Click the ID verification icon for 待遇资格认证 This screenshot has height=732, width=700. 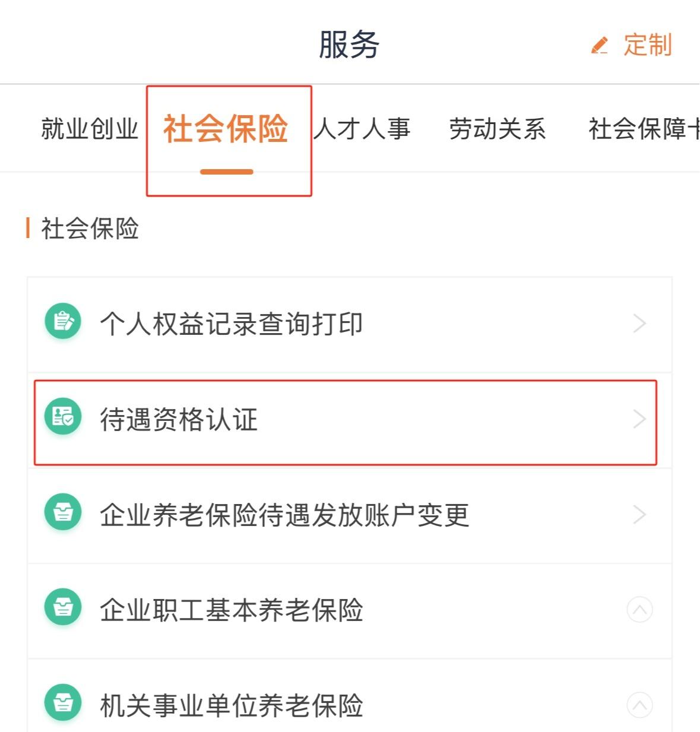[63, 416]
